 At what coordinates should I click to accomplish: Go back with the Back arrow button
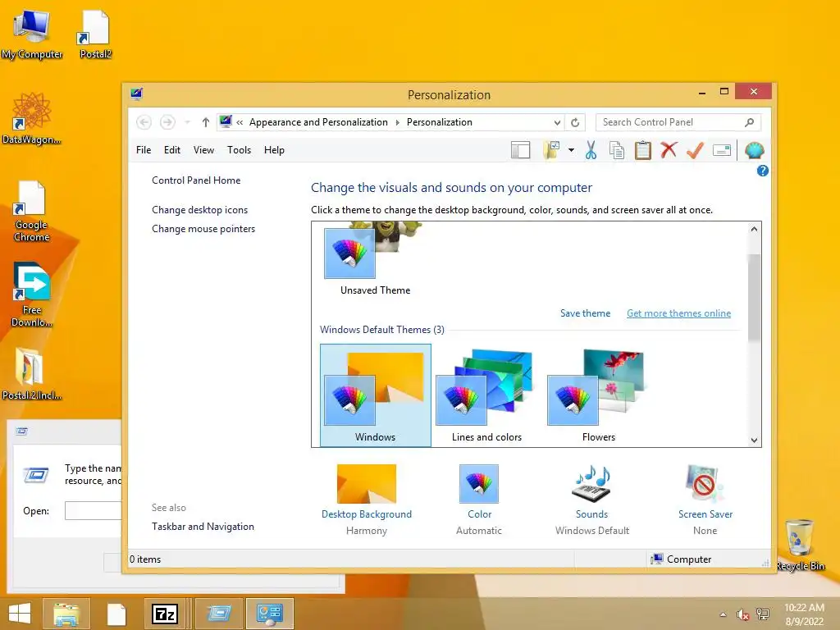pyautogui.click(x=144, y=122)
